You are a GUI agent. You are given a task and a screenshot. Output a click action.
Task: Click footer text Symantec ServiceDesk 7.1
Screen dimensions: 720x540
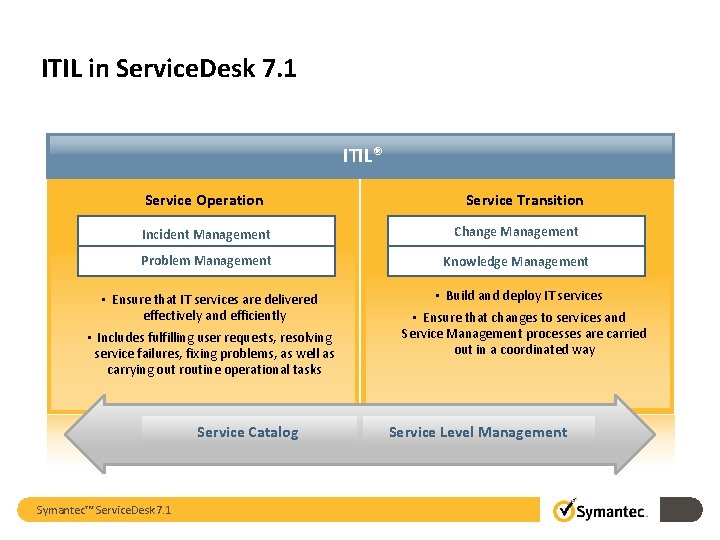104,510
